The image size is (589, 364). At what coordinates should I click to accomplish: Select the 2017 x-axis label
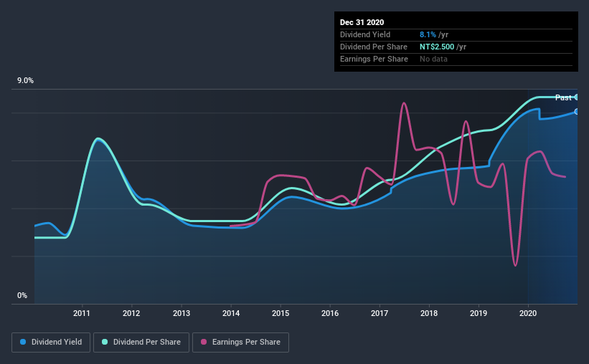coord(380,313)
